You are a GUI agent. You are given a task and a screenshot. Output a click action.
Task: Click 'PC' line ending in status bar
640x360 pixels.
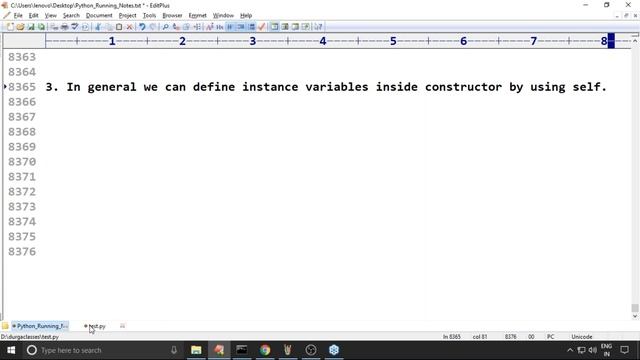(550, 337)
